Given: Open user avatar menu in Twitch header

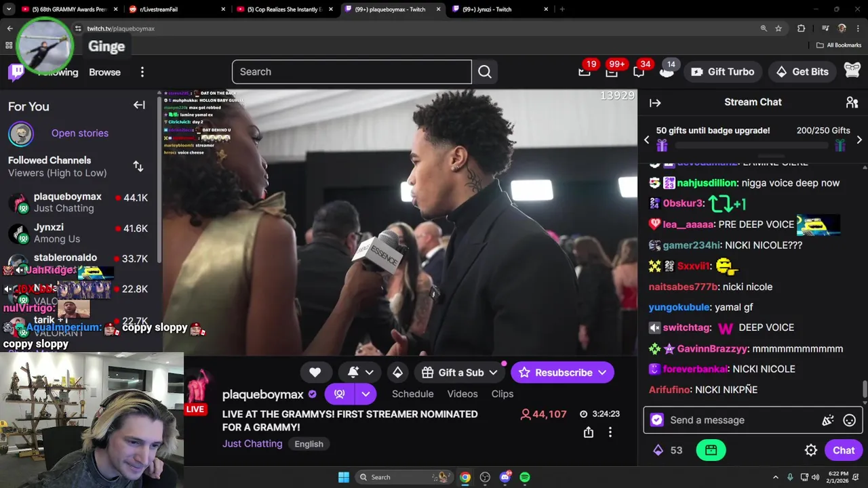Looking at the screenshot, I should 852,71.
